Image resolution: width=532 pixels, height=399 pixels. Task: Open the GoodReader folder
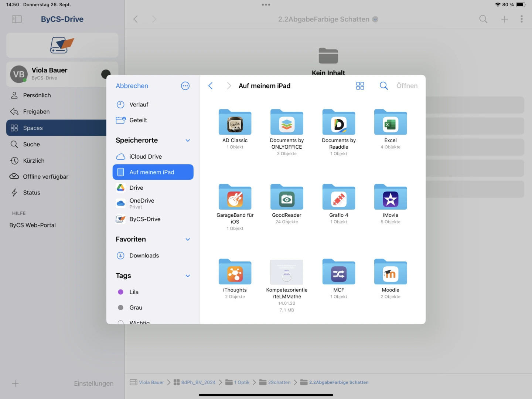click(x=287, y=197)
